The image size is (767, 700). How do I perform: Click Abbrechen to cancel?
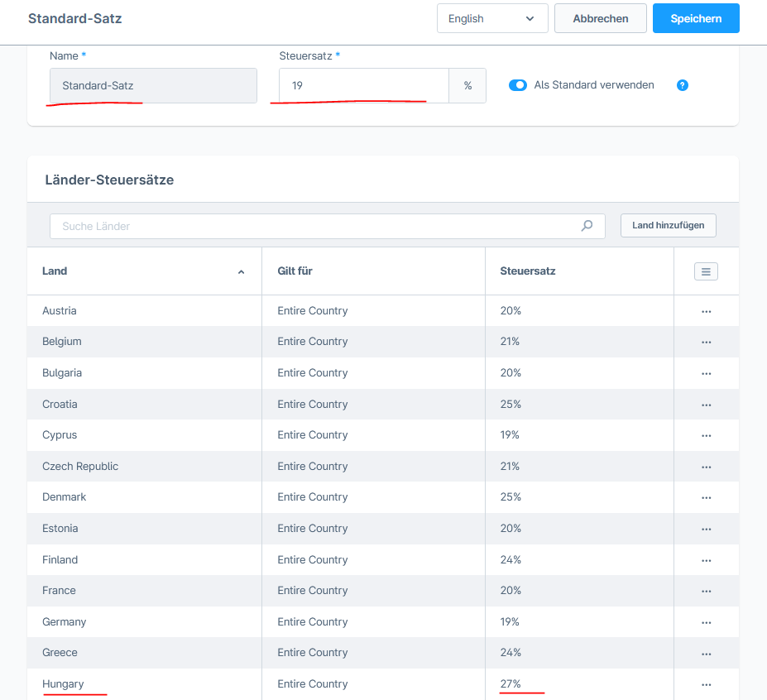[x=600, y=18]
